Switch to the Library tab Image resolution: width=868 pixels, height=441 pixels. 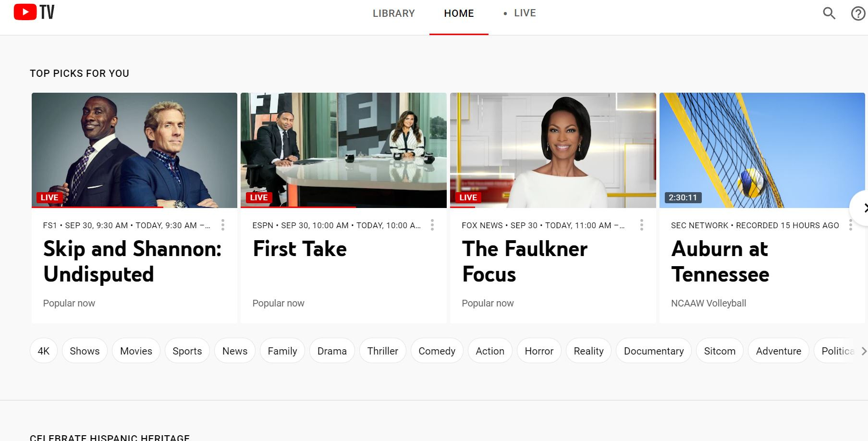click(x=394, y=13)
